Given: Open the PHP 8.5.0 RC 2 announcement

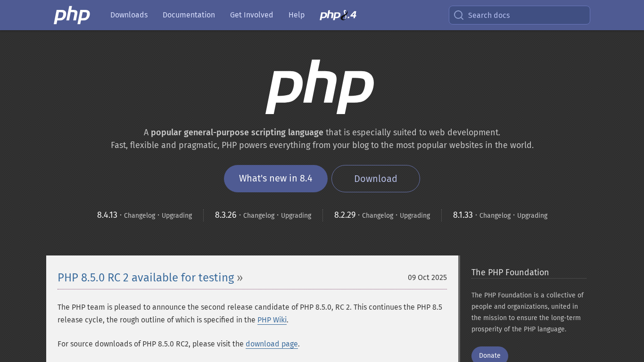Looking at the screenshot, I should (146, 278).
